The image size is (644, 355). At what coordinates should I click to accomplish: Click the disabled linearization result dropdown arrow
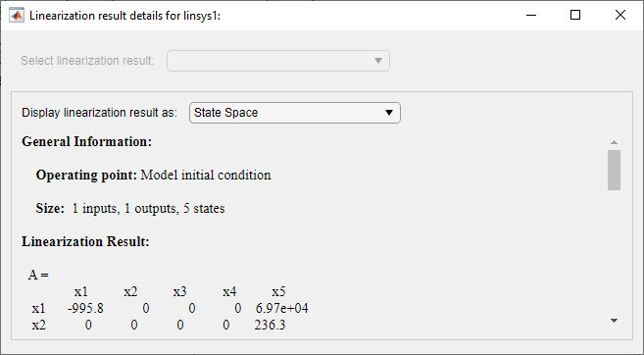click(378, 61)
